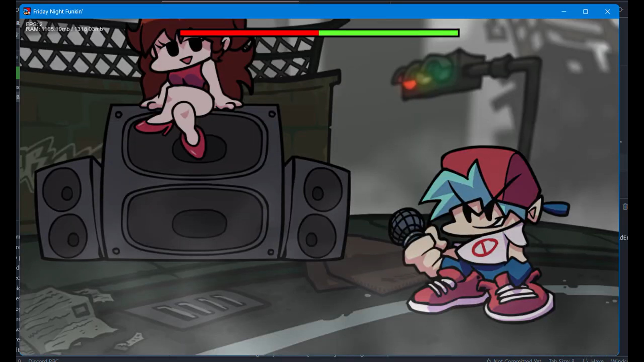Image resolution: width=644 pixels, height=362 pixels.
Task: Click the RAM usage readout text
Action: coord(64,29)
